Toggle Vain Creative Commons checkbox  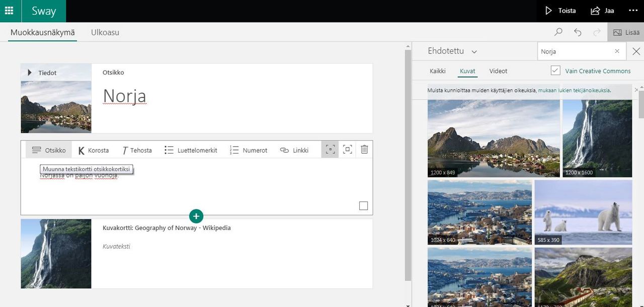pyautogui.click(x=555, y=70)
